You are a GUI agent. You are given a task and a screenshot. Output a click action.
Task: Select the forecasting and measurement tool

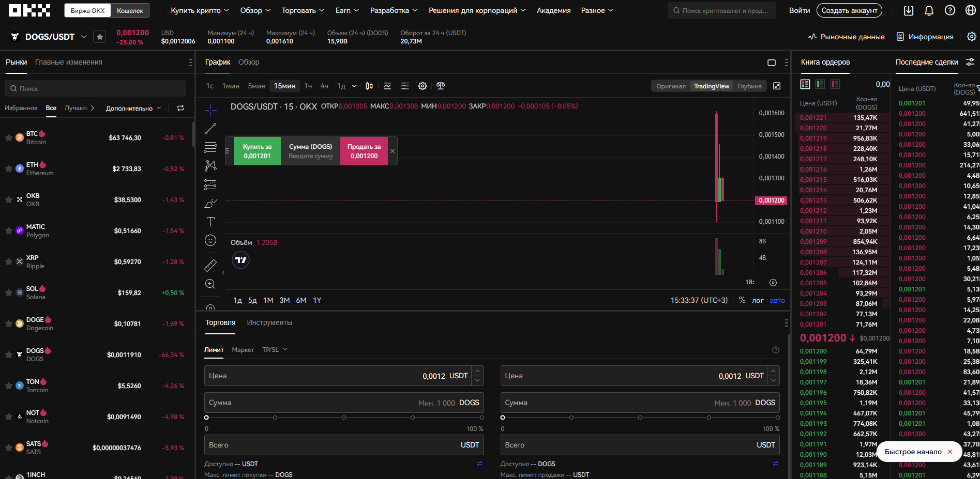tap(210, 184)
